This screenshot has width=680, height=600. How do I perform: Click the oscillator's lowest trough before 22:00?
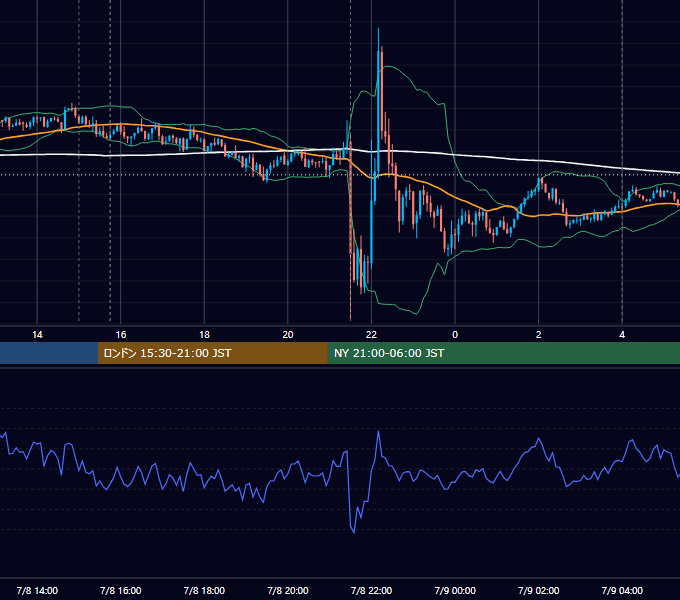(x=354, y=532)
